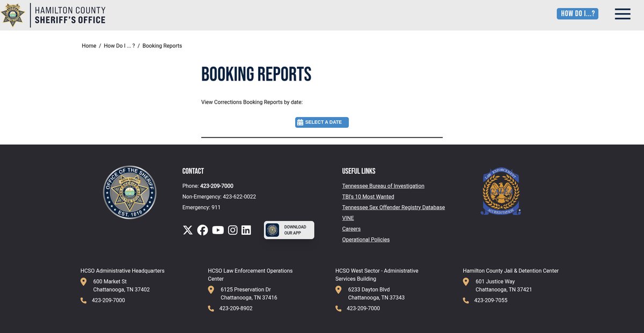Click the main phone number 423-209-7000 under Contact
This screenshot has height=333, width=644.
point(217,186)
